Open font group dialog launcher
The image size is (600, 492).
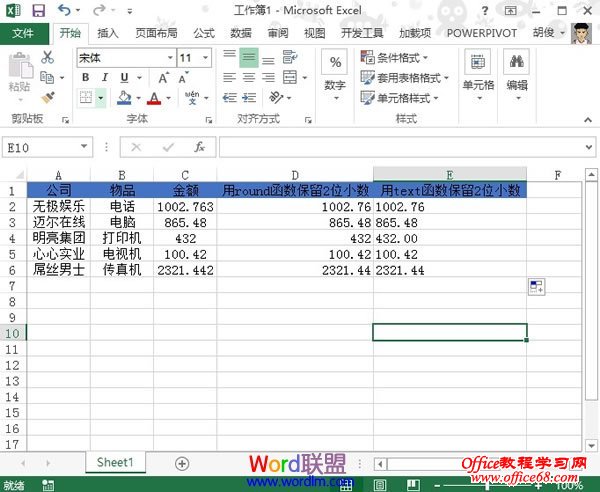(209, 120)
